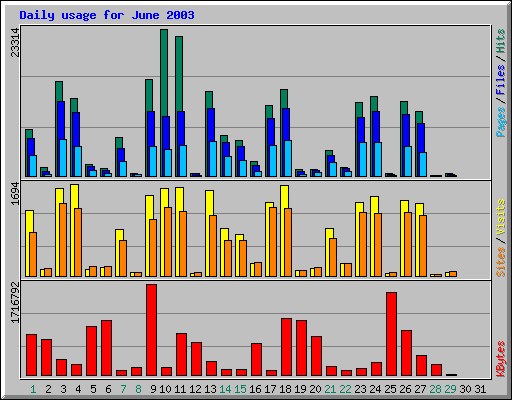This screenshot has width=512, height=400.
Task: Click day 6 on the date axis
Action: 108,389
